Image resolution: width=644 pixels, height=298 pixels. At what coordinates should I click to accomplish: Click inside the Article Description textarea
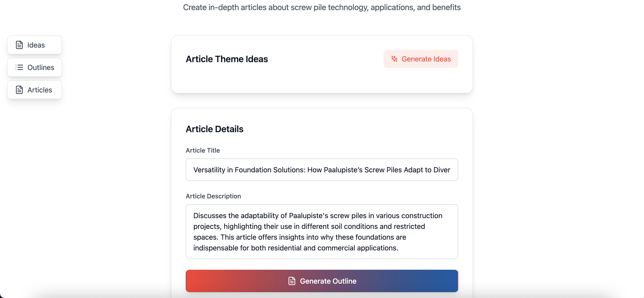322,232
